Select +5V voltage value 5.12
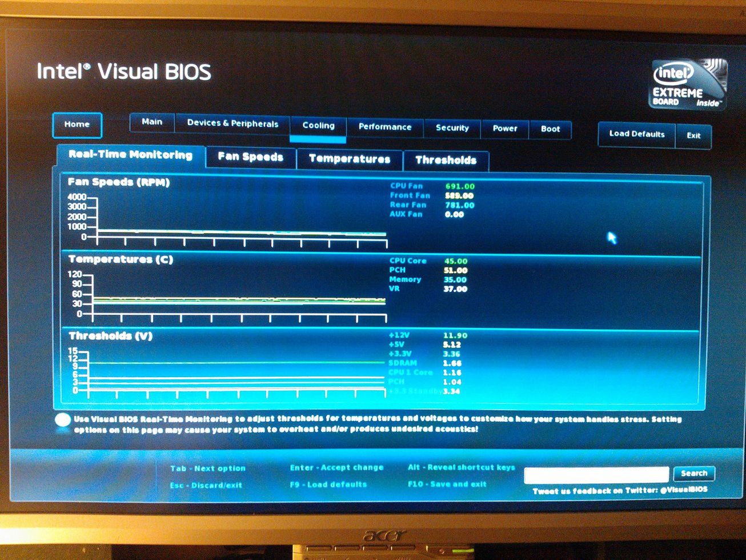 (x=452, y=345)
